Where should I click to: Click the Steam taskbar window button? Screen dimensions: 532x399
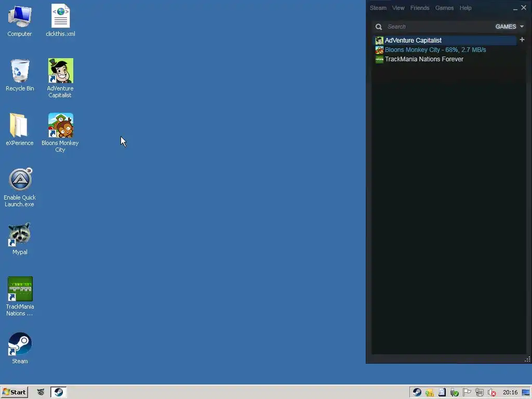tap(58, 392)
